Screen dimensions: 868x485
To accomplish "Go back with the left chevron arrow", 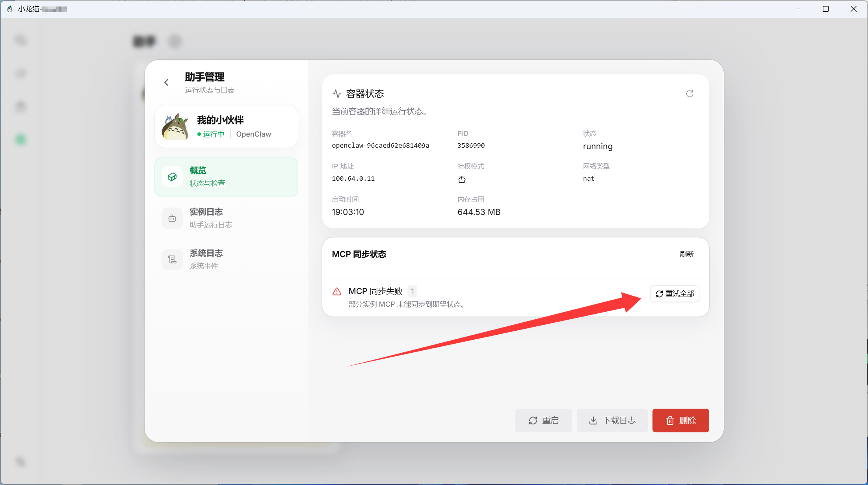I will click(x=166, y=82).
